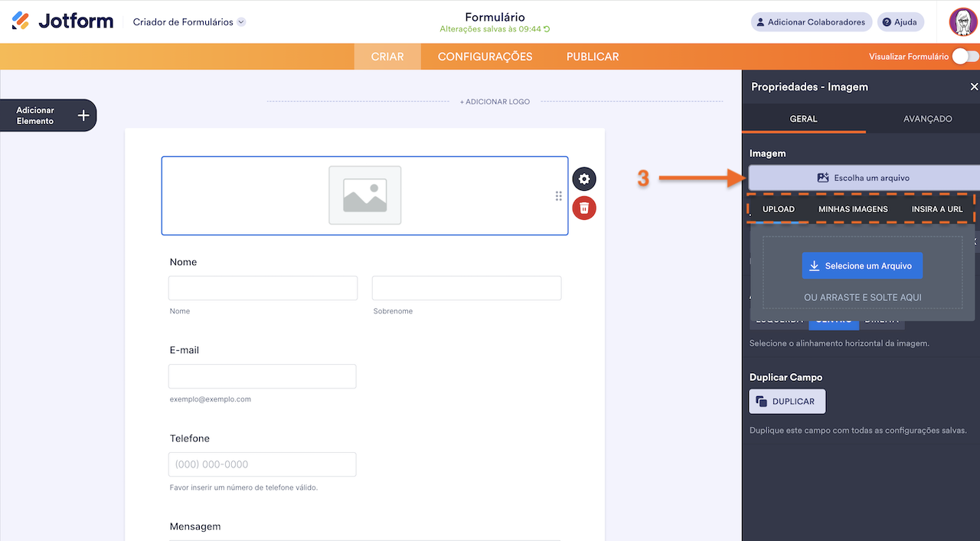Open AVANÇADO properties tab

(927, 119)
